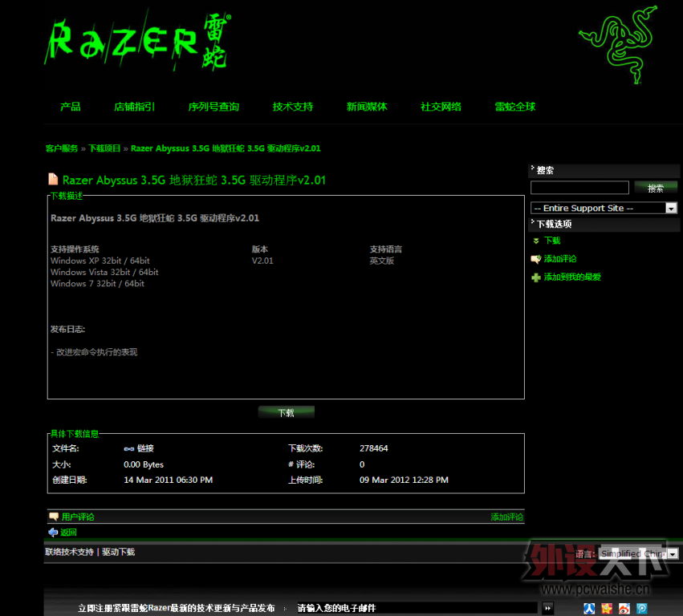Click the search input field

tap(579, 188)
